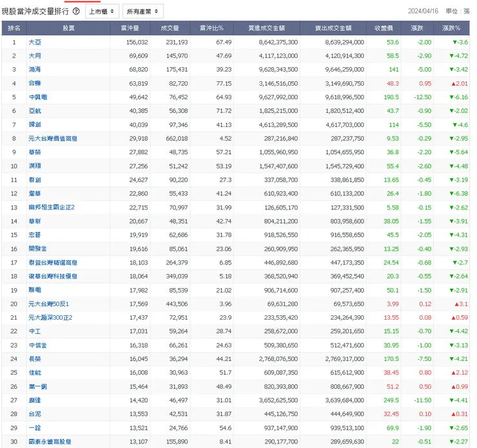
Task: Open the 大同 stock link
Action: (35, 55)
